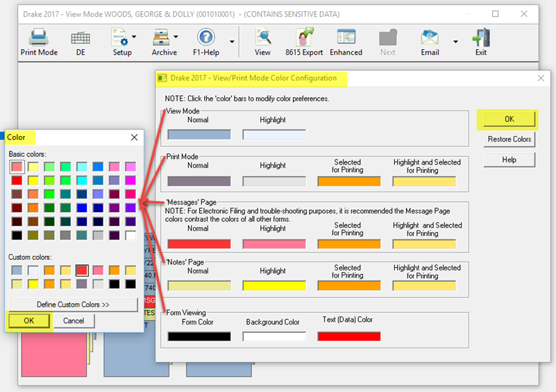Maximize the Drake View Mode window

pos(496,14)
